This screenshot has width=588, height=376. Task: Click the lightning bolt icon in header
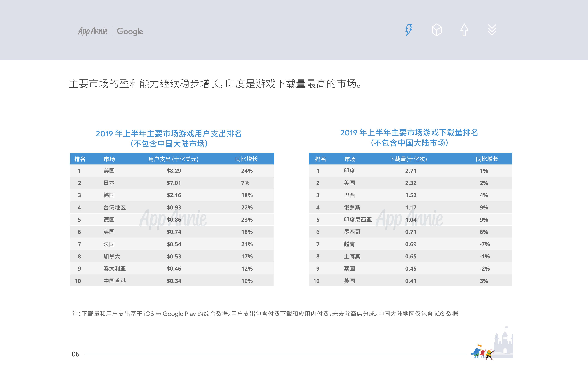coord(409,30)
